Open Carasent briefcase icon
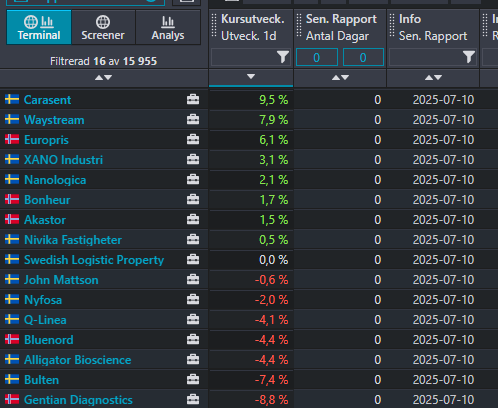Image resolution: width=498 pixels, height=408 pixels. click(193, 99)
